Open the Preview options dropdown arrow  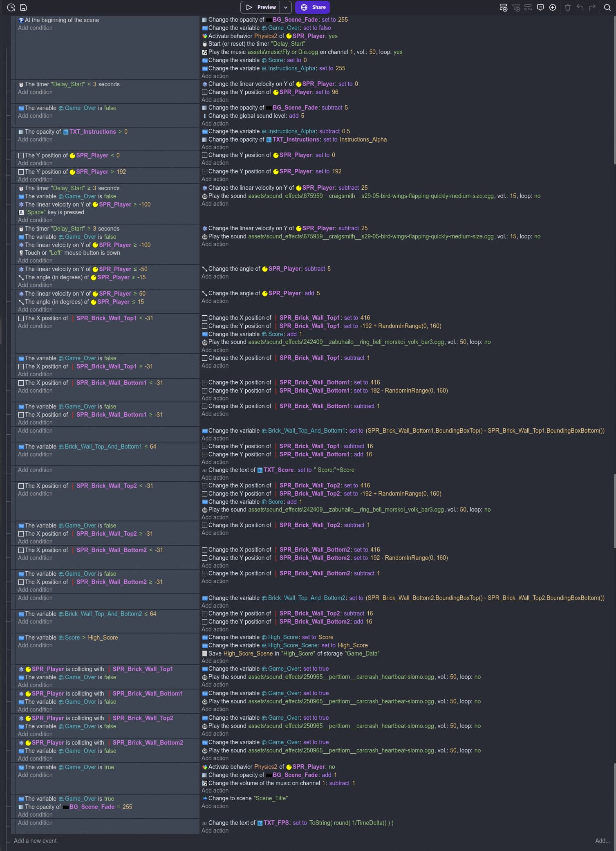286,7
